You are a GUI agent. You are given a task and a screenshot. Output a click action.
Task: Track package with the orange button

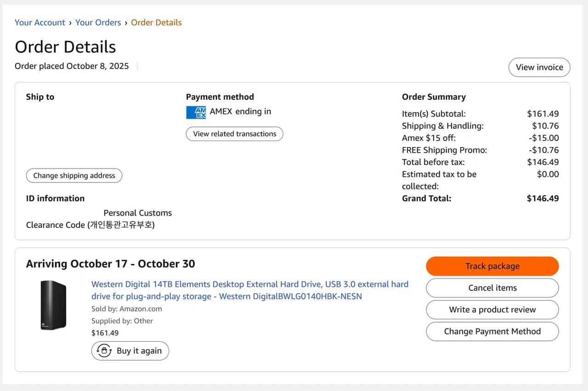click(492, 266)
